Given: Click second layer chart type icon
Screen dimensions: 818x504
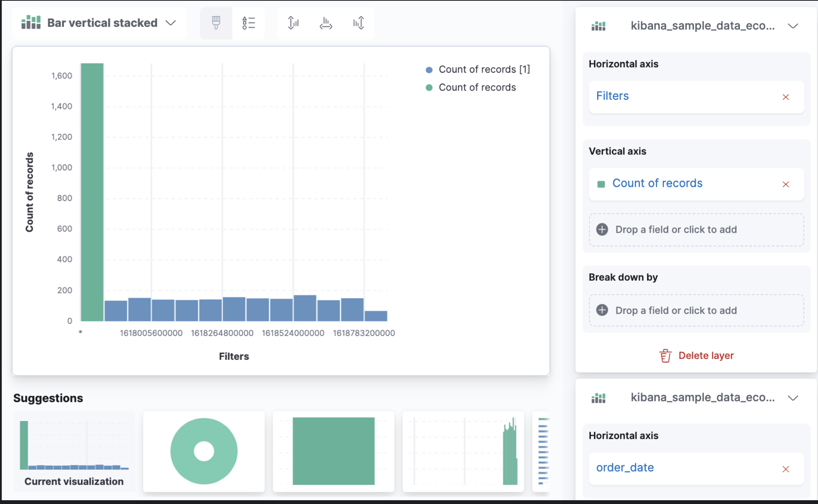Looking at the screenshot, I should 598,398.
